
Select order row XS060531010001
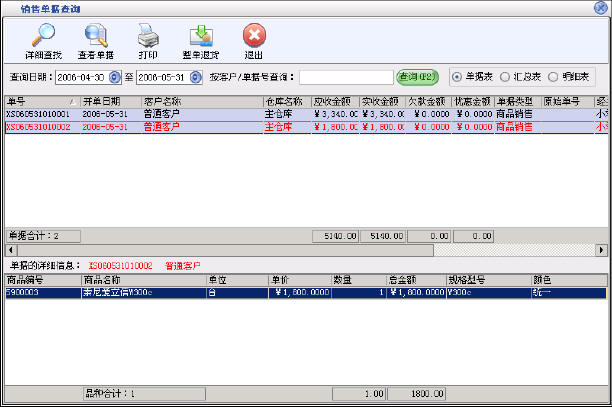(x=40, y=114)
